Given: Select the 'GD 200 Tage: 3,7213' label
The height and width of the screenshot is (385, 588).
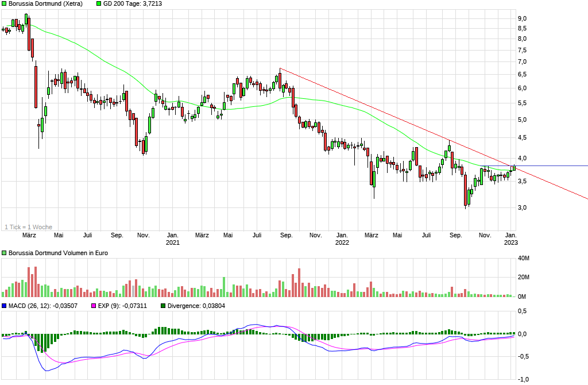Looking at the screenshot, I should (x=133, y=4).
